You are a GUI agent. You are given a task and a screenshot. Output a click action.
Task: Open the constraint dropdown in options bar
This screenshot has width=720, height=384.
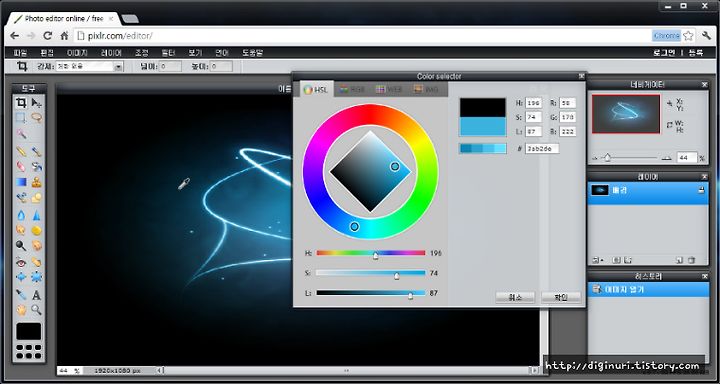click(118, 67)
